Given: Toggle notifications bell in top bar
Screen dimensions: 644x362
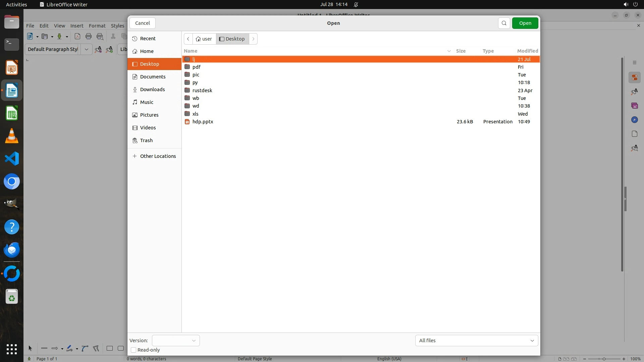Looking at the screenshot, I should 356,5.
